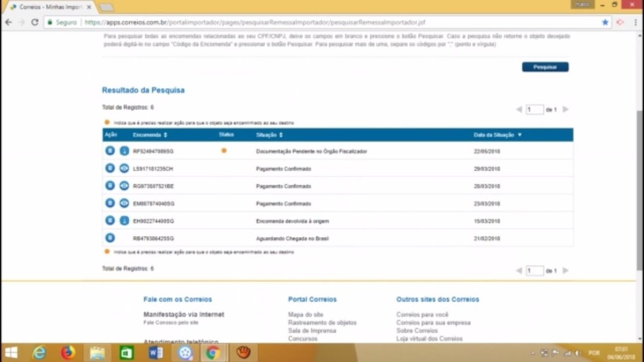Open Loja virtual dos Correios link

(429, 339)
